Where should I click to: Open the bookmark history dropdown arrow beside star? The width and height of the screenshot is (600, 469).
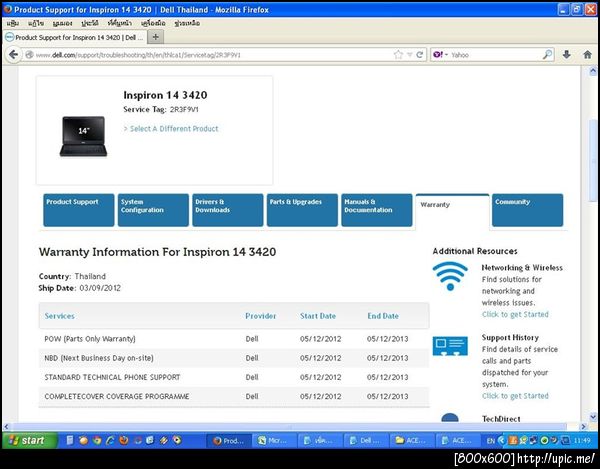pyautogui.click(x=409, y=55)
